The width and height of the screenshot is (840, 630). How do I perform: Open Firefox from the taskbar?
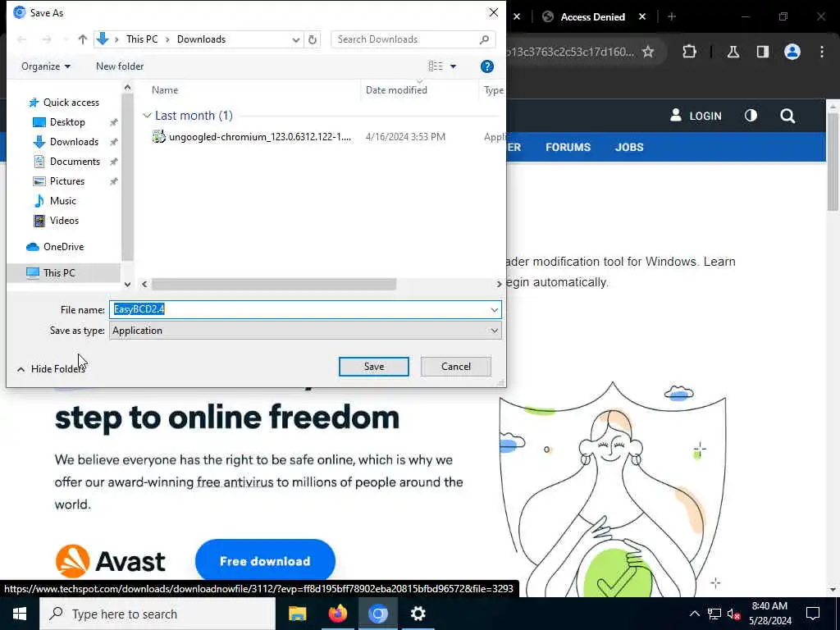pos(337,614)
